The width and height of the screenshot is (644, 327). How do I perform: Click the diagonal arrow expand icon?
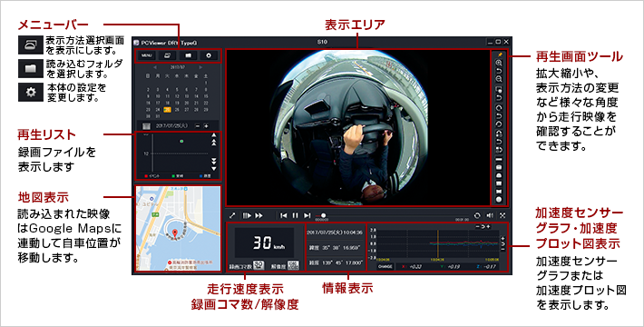click(232, 215)
